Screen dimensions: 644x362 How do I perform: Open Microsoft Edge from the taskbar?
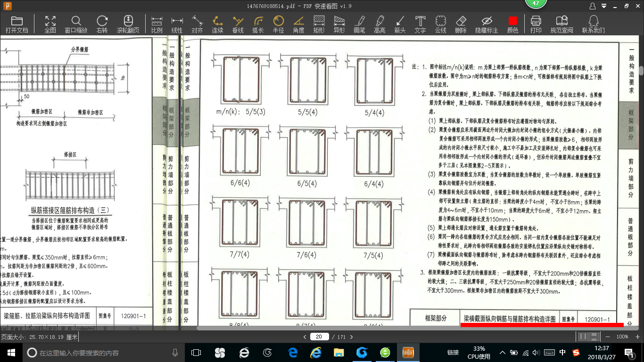pyautogui.click(x=292, y=352)
